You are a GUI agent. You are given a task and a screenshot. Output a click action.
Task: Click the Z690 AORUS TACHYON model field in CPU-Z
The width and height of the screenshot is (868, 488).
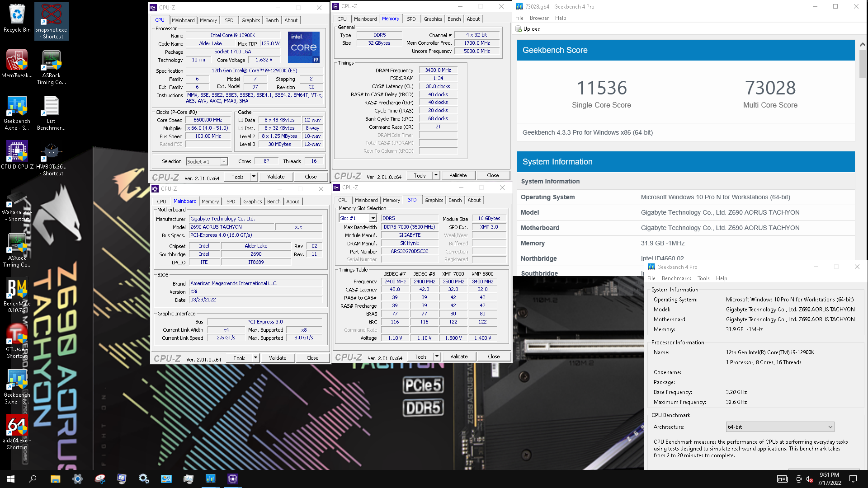231,227
